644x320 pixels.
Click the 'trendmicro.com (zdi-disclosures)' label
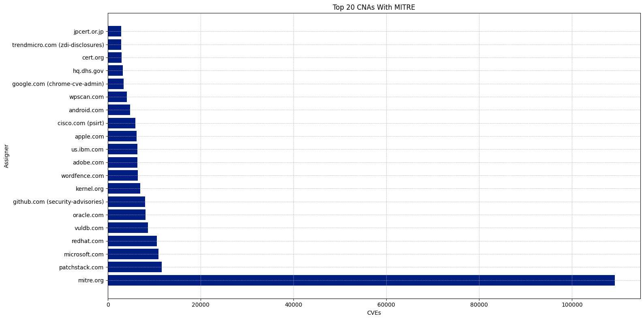pos(58,45)
